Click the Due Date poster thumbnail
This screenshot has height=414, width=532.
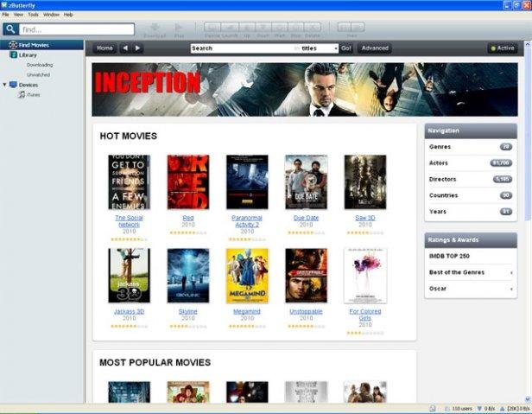pyautogui.click(x=306, y=182)
